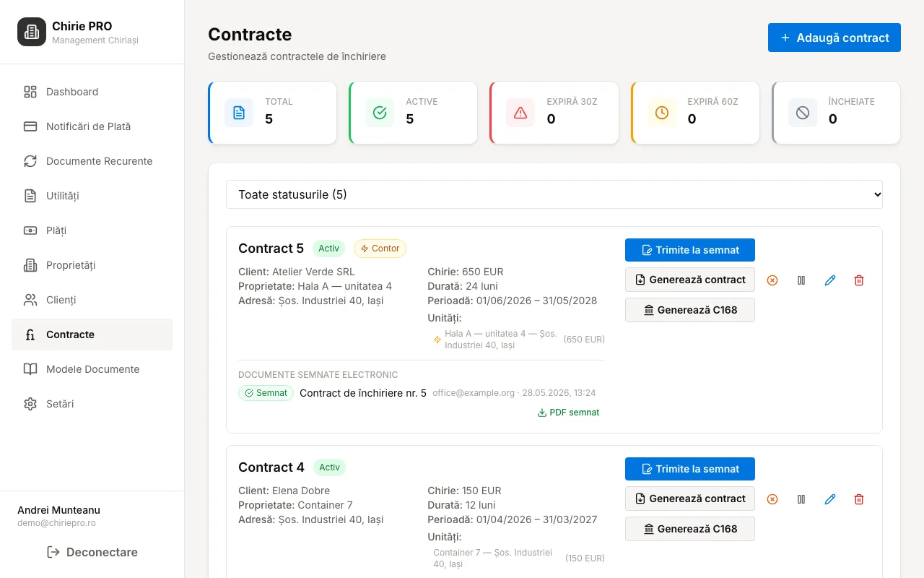Send Contract 5 with Trimite la semnat
The width and height of the screenshot is (924, 578).
point(690,250)
